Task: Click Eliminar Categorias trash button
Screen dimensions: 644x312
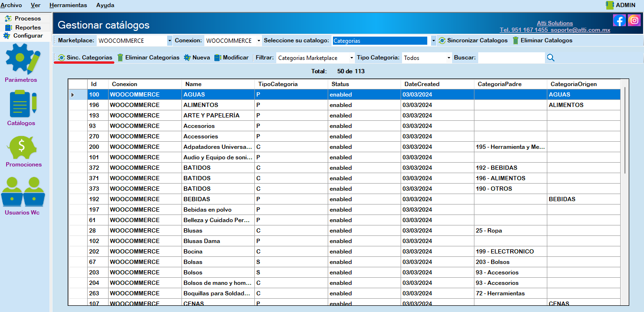Action: point(148,58)
